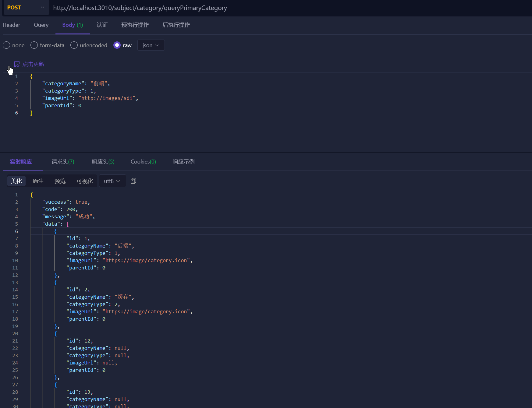Click "id": 12 in response
Screen dimensions: 532x408
pos(80,341)
